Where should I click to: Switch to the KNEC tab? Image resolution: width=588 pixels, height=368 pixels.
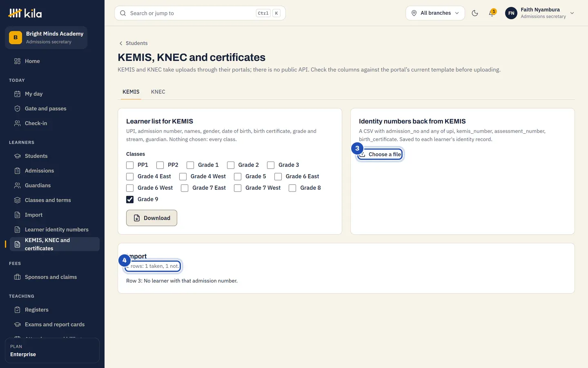(158, 92)
